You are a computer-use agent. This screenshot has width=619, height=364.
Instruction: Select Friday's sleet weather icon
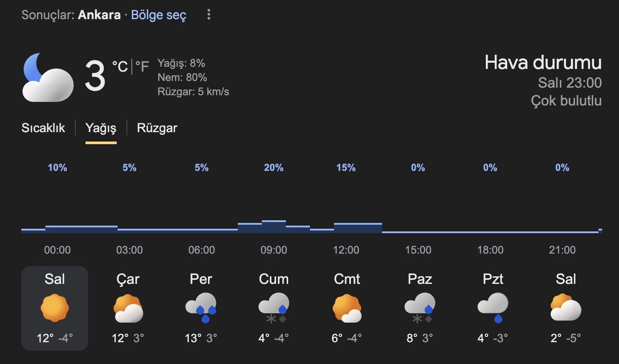point(273,308)
